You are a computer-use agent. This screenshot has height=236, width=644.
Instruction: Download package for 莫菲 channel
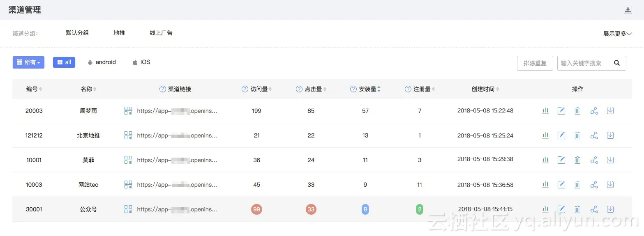click(x=610, y=160)
